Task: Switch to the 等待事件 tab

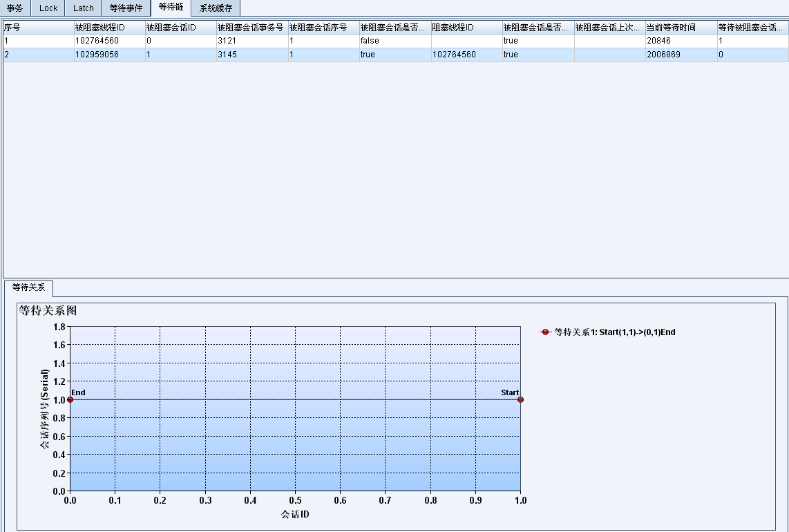Action: [x=126, y=8]
